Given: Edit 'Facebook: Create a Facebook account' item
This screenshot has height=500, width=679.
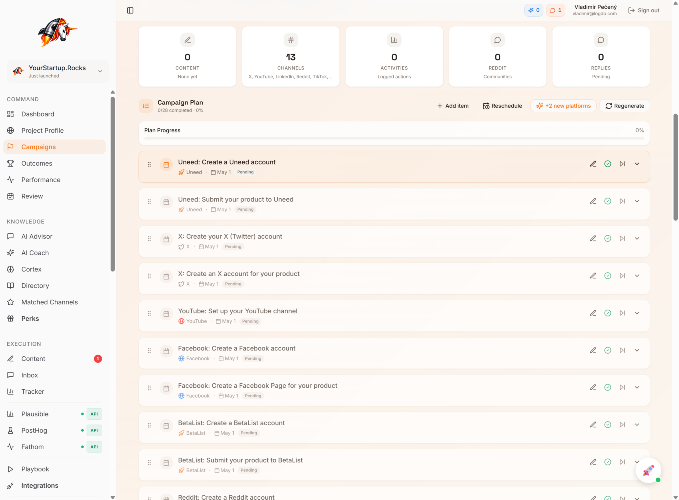Looking at the screenshot, I should coord(593,350).
